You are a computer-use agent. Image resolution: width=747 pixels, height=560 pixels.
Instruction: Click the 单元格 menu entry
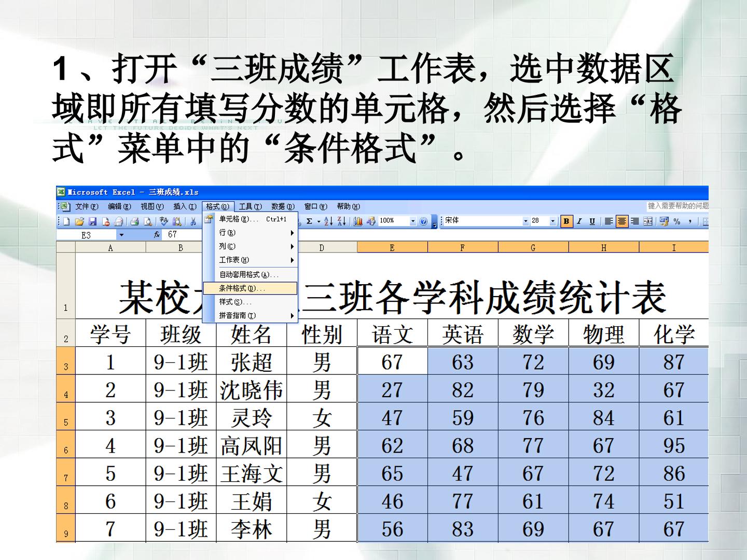tap(250, 219)
